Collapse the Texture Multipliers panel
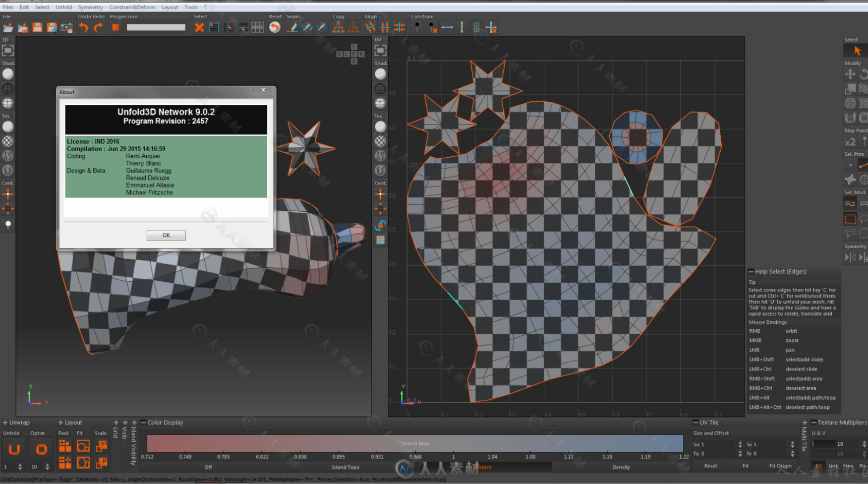The height and width of the screenshot is (484, 868). click(814, 422)
